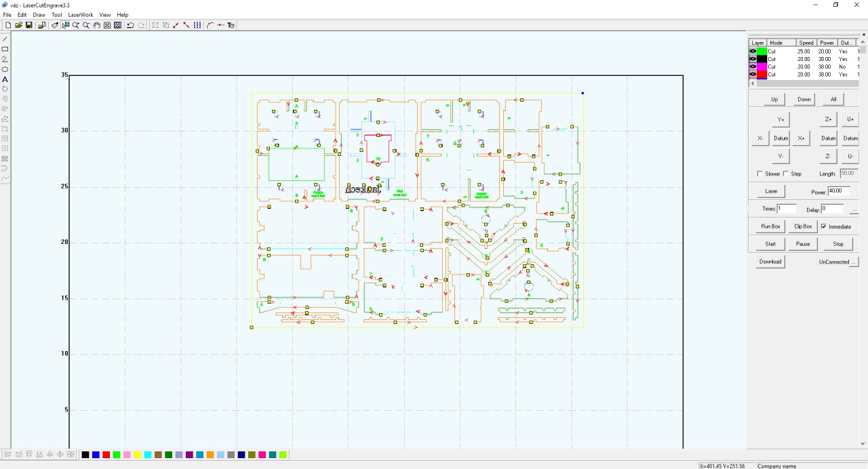Screen dimensions: 868x469
Task: Uncheck the Immediate checkbox
Action: [x=824, y=226]
